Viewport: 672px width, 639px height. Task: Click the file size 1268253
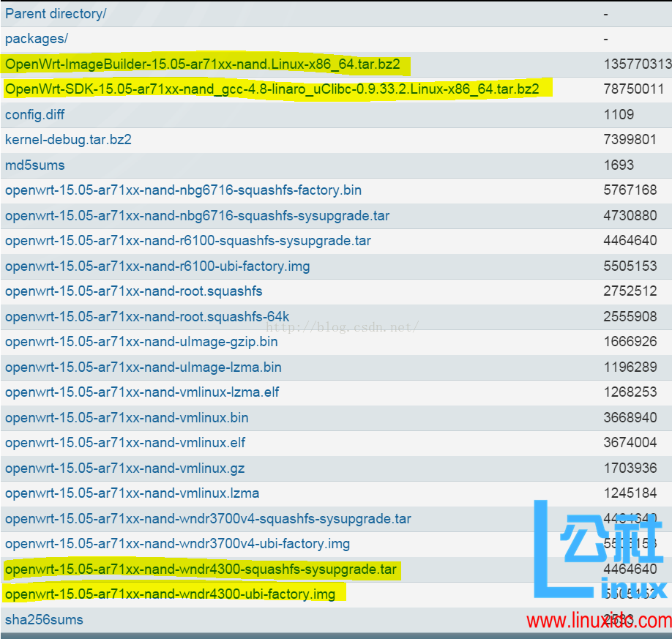[x=630, y=392]
